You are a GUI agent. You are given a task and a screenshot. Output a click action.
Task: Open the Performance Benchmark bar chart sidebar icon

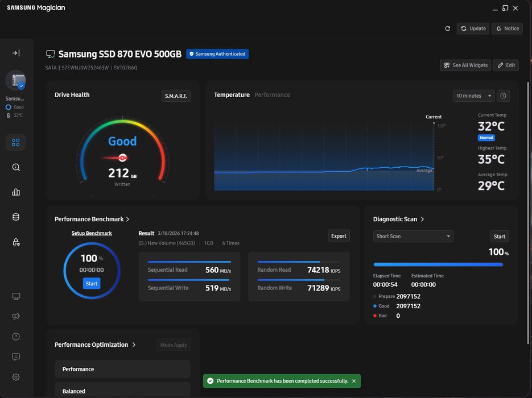(16, 192)
